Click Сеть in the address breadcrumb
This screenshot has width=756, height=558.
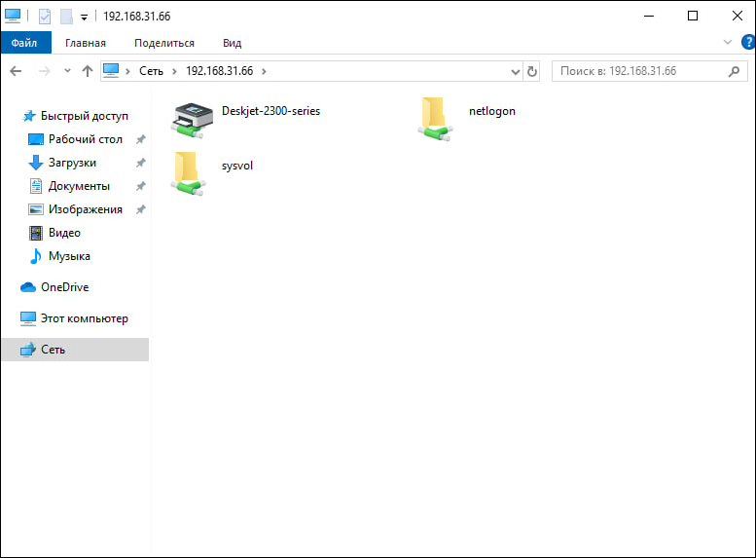click(151, 71)
